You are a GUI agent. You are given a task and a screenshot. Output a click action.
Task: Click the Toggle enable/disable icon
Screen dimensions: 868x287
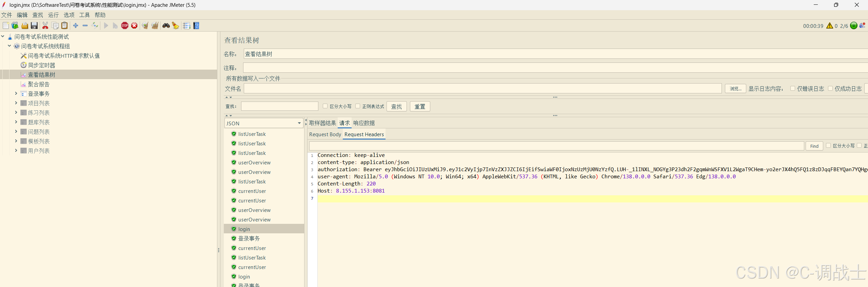point(95,25)
